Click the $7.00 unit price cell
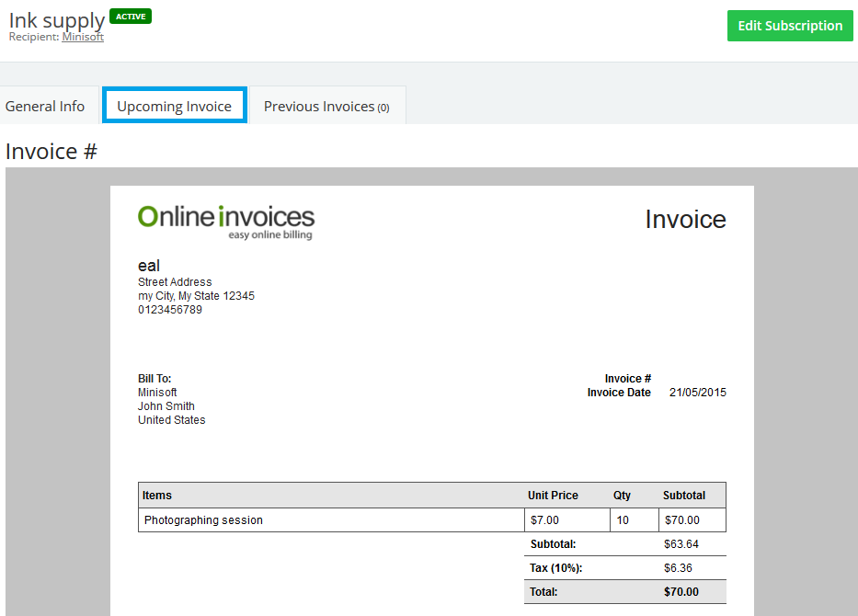858x616 pixels. (545, 520)
